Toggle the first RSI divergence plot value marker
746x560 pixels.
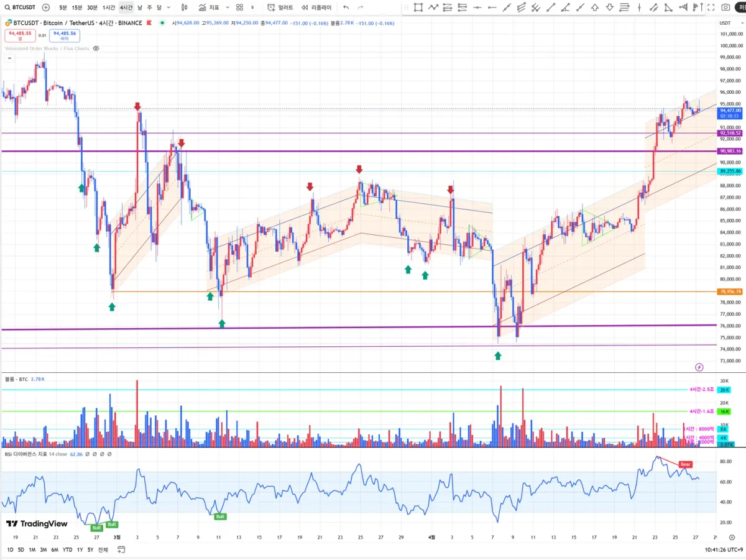tap(88, 454)
